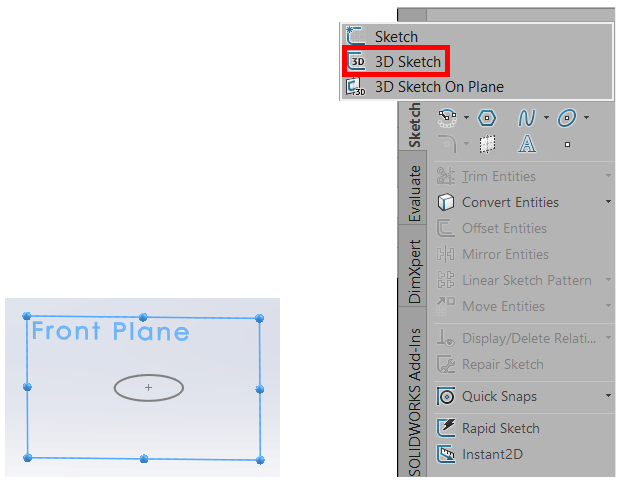The image size is (622, 482).
Task: Expand the Ellipse tool dropdown arrow
Action: [x=586, y=117]
